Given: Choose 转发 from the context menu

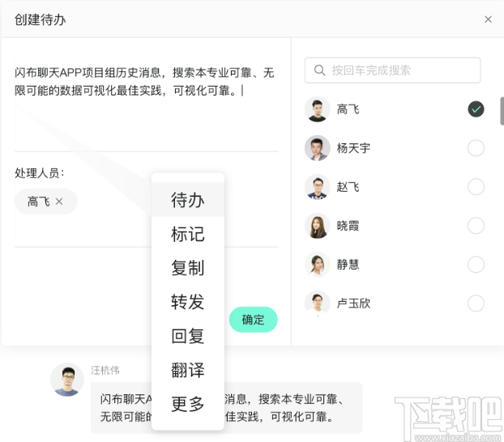Looking at the screenshot, I should tap(188, 302).
